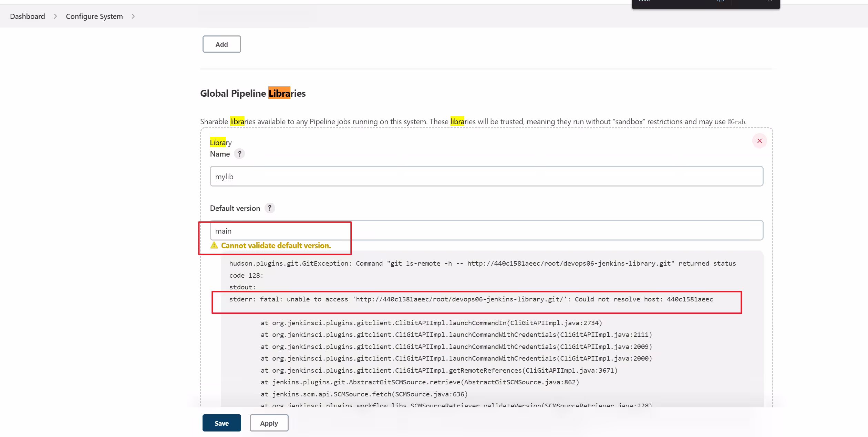
Task: Click the Global Pipeline Libraries heading
Action: coord(253,94)
